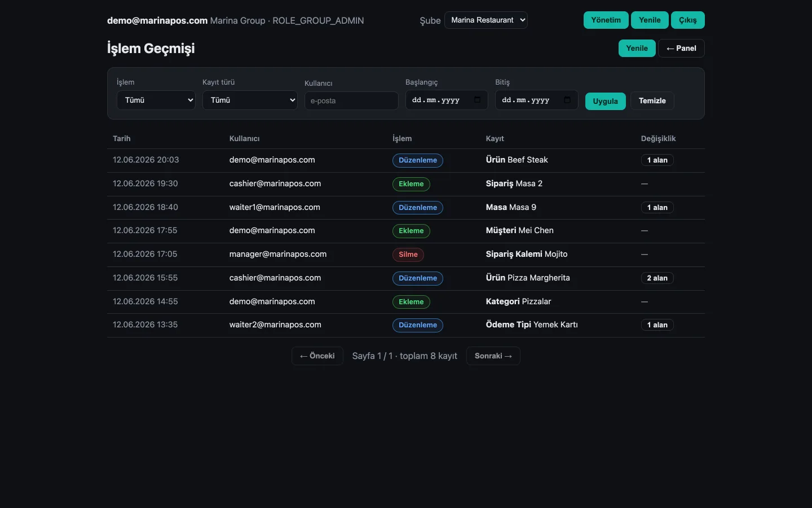812x508 pixels.
Task: Click the top-bar Yenile button next to Yönetim
Action: pos(650,20)
